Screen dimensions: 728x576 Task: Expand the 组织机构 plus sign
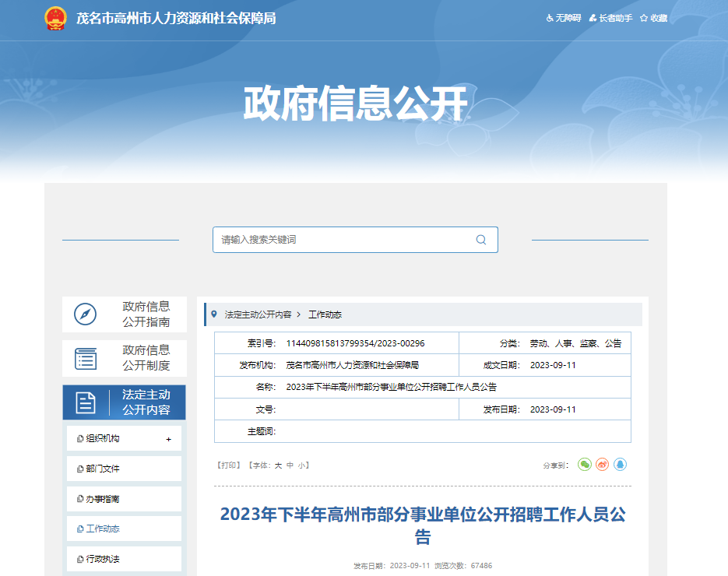pyautogui.click(x=168, y=439)
